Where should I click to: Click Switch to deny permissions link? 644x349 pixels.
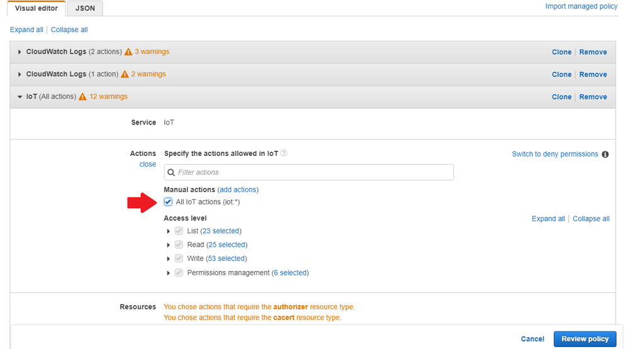555,154
